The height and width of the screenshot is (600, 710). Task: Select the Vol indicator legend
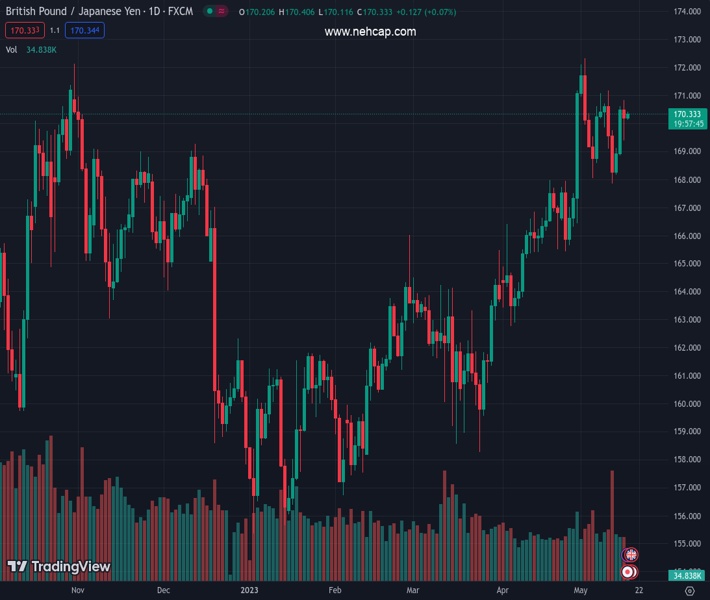pyautogui.click(x=12, y=49)
